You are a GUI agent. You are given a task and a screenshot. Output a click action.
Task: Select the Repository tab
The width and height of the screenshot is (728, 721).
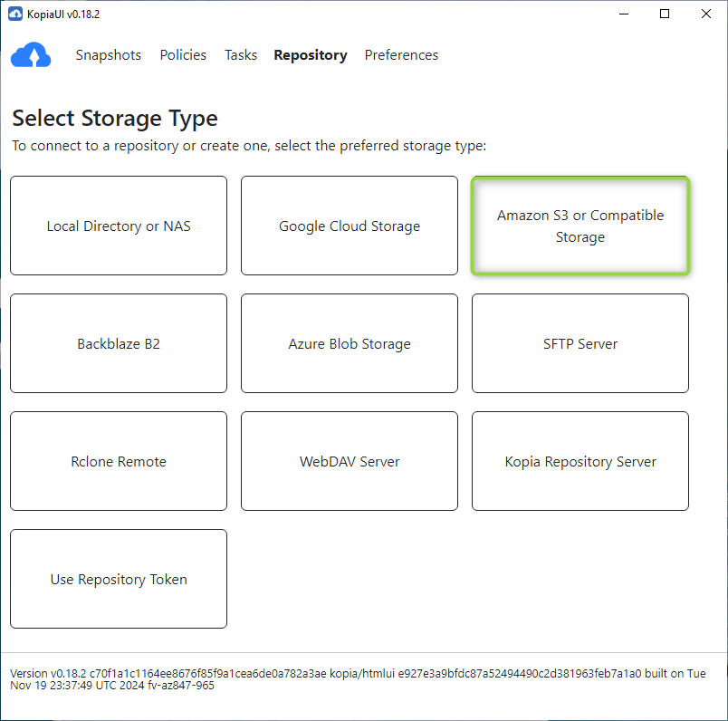pos(311,55)
